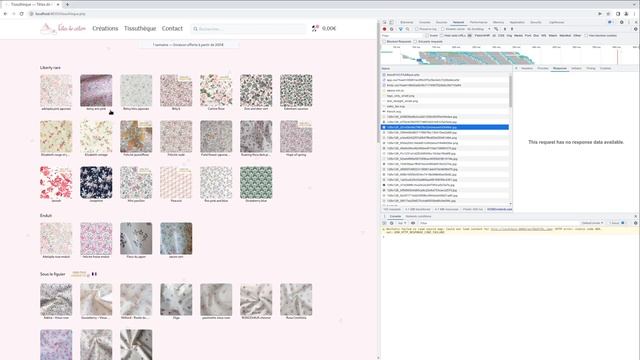Screen dimensions: 640x360
Task: Toggle the device toolbar icon
Action: click(391, 22)
